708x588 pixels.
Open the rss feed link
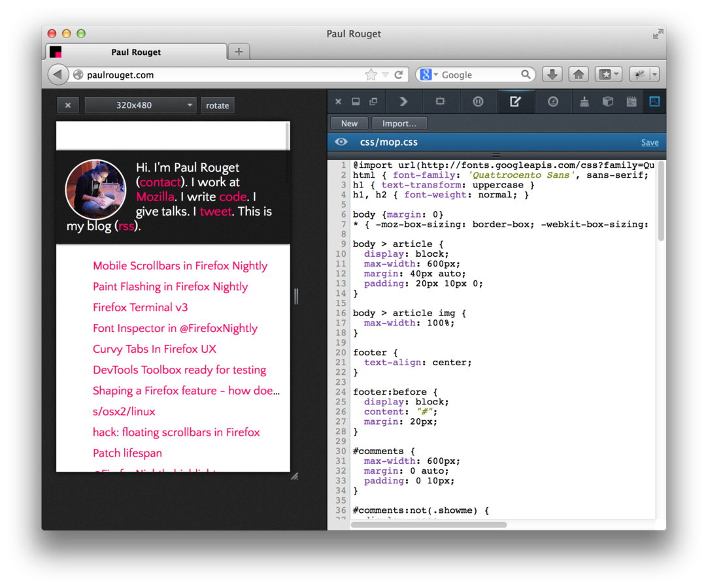point(126,225)
